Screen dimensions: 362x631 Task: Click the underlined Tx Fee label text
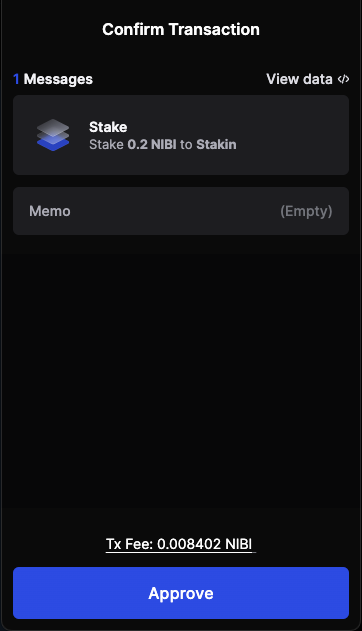(130, 544)
